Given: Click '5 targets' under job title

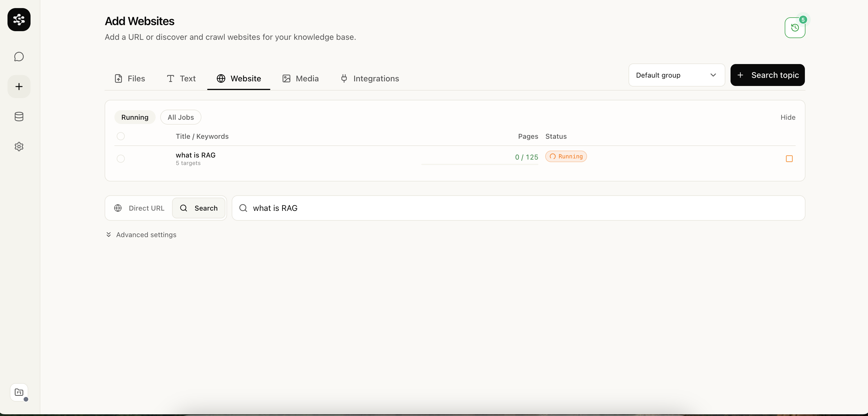Looking at the screenshot, I should tap(188, 163).
